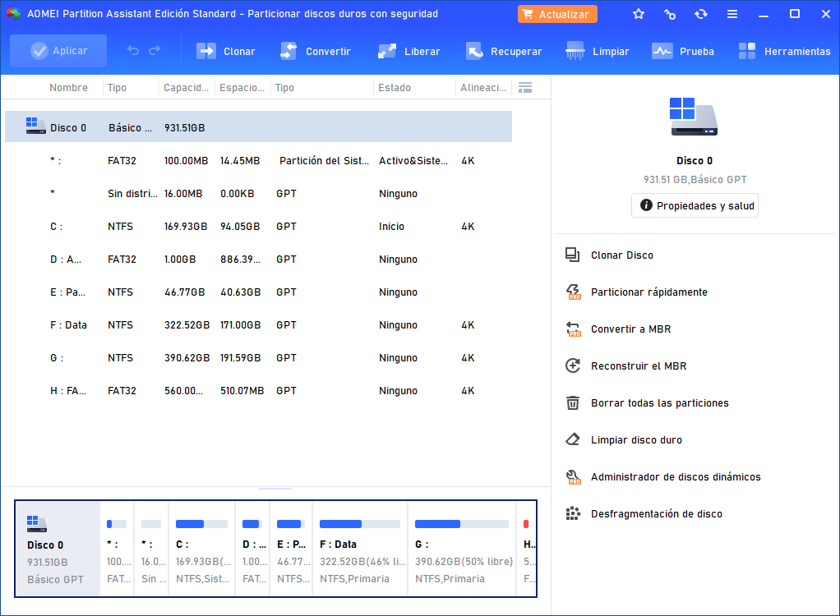Open the Prueba test tool

[x=683, y=51]
